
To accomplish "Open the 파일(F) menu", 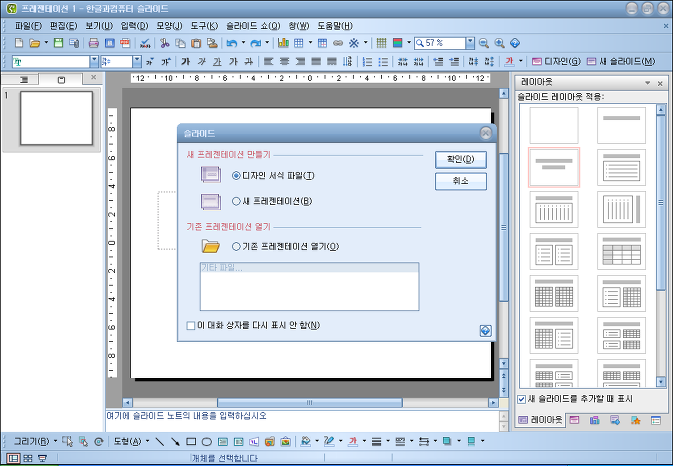I will click(x=28, y=26).
